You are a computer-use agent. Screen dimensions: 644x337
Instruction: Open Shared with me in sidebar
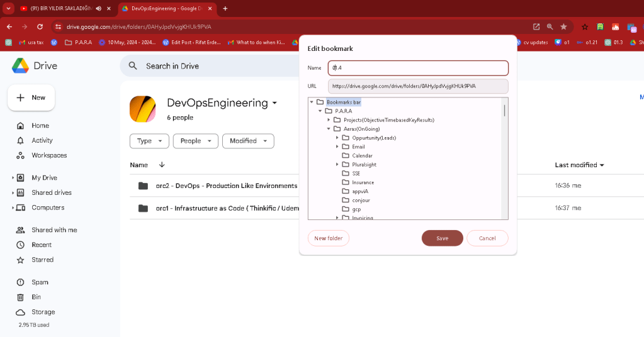tap(54, 230)
